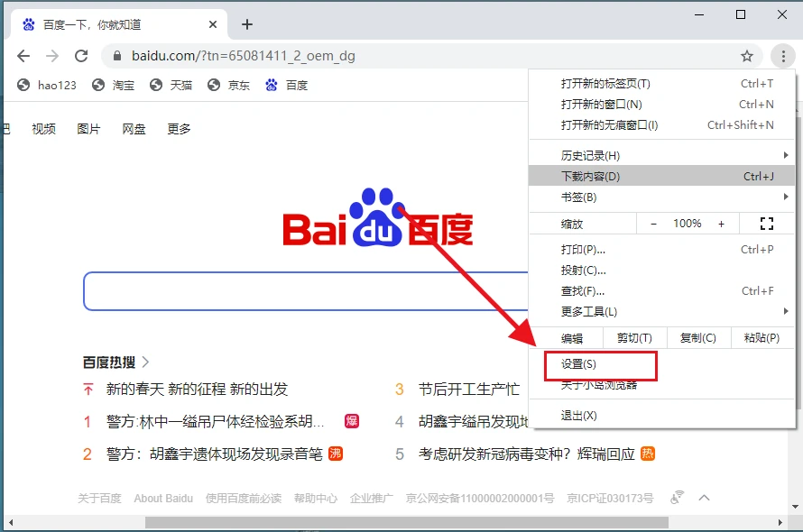803x532 pixels.
Task: Go forward with the forward arrow
Action: (x=52, y=56)
